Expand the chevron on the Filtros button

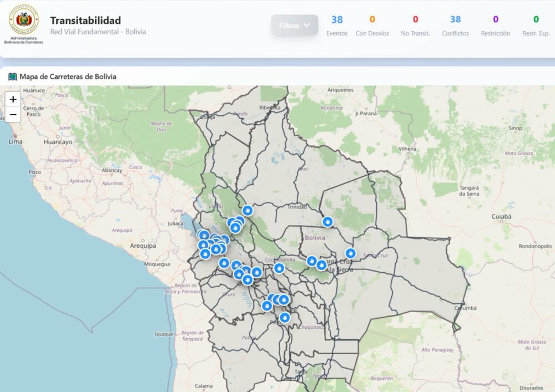click(307, 26)
